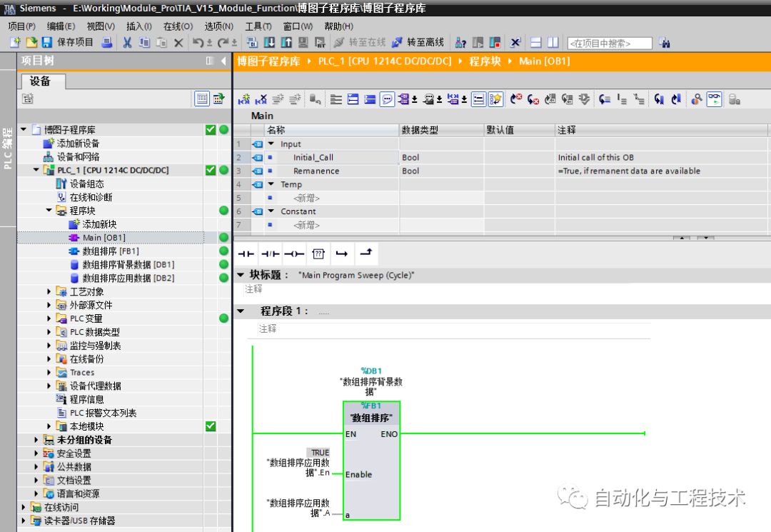Open 设备组态 device configuration
The width and height of the screenshot is (771, 532).
point(86,184)
